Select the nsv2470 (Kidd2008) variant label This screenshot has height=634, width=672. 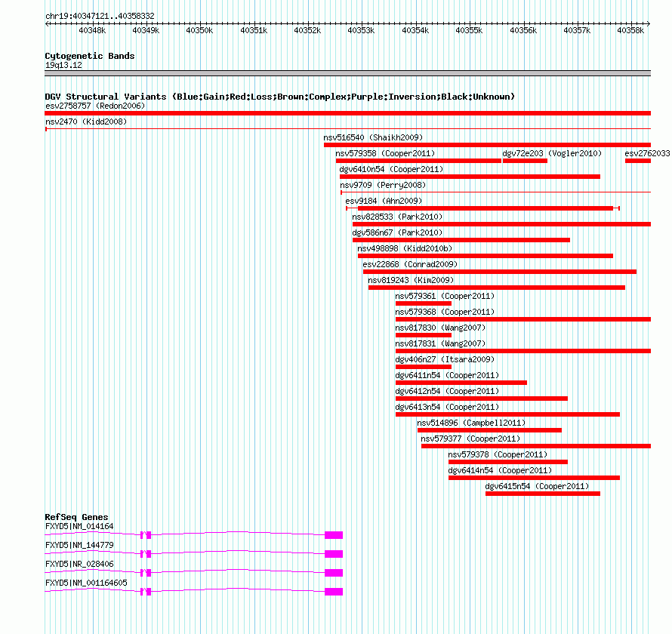86,122
